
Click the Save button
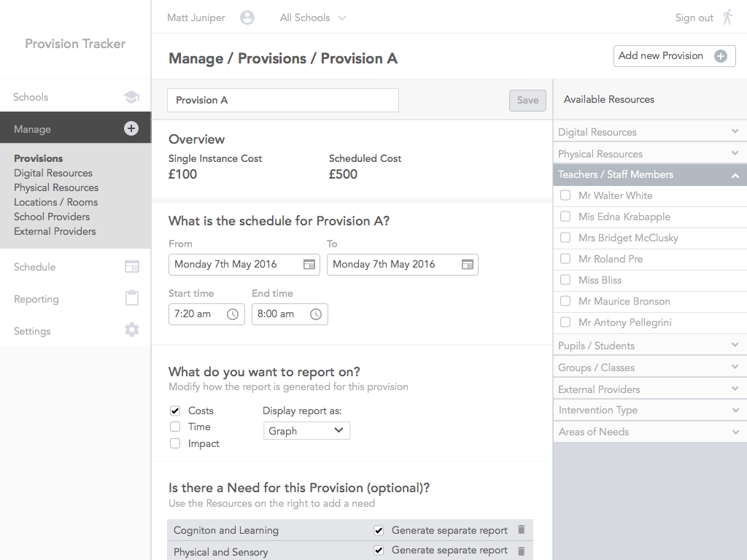[527, 101]
